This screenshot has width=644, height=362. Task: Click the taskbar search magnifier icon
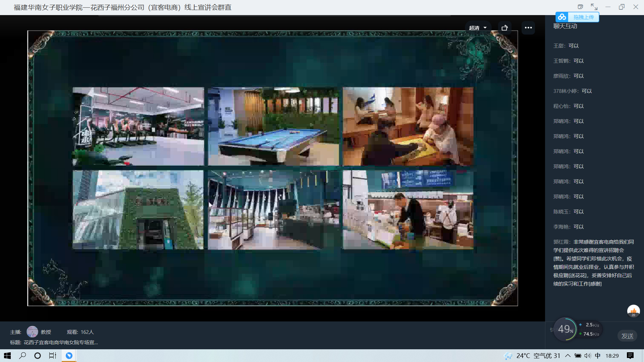click(x=22, y=356)
